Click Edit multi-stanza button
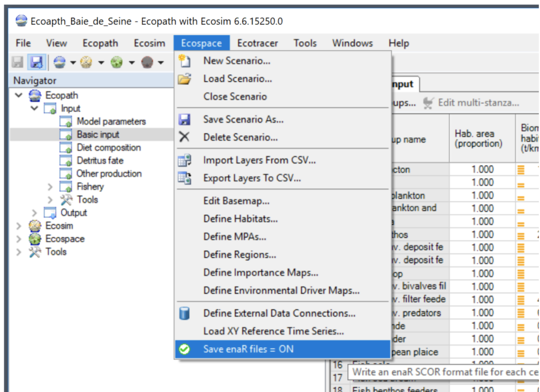 click(472, 103)
